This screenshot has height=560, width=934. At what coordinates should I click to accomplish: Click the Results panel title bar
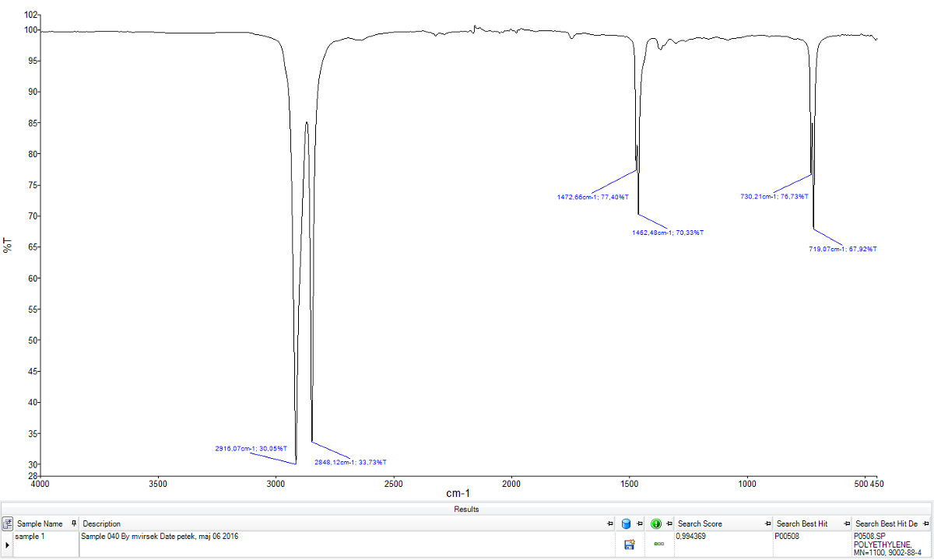pyautogui.click(x=467, y=509)
